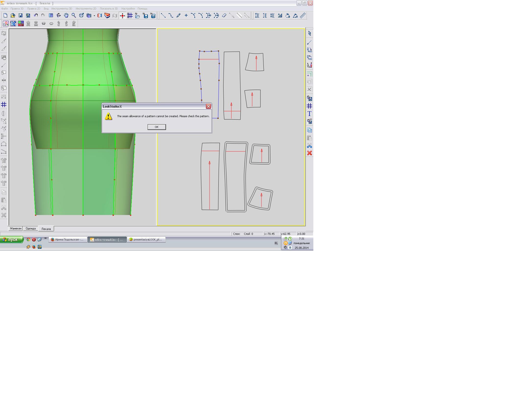Select the eraser tool in toolbar
The width and height of the screenshot is (531, 420).
(x=224, y=15)
